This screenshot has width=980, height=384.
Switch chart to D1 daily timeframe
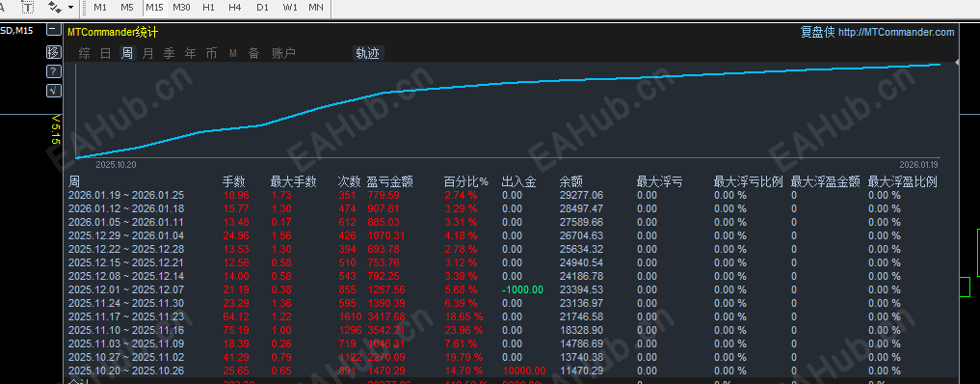[262, 8]
